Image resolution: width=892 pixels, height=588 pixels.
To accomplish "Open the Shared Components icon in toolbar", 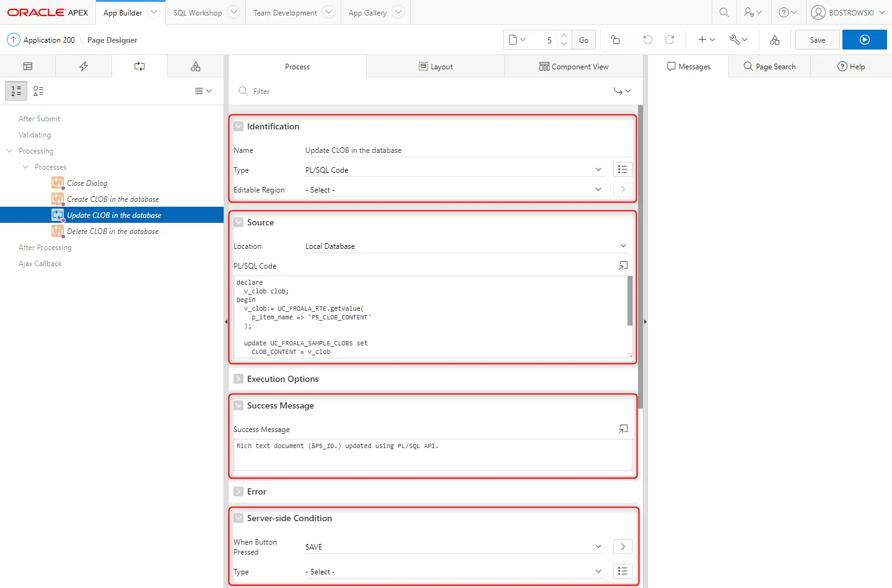I will [x=774, y=40].
